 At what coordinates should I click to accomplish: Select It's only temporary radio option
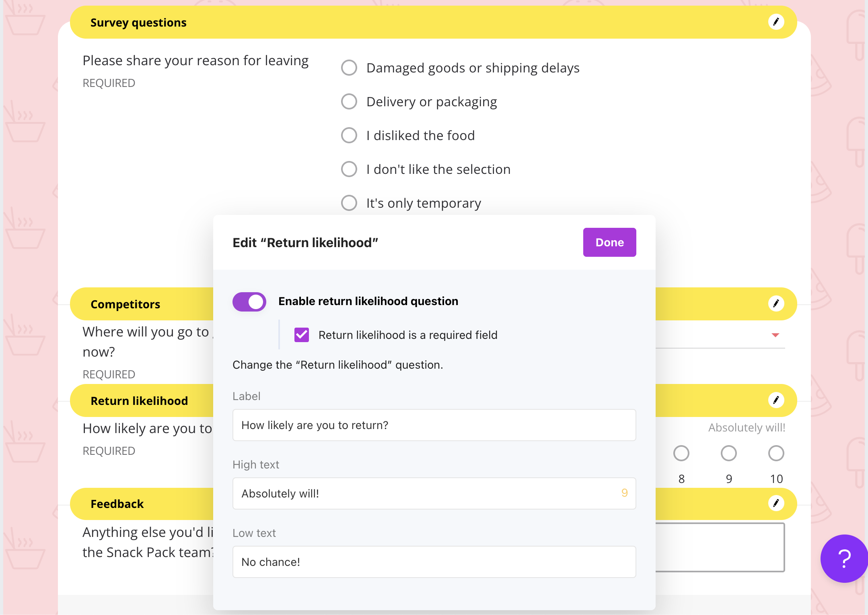click(x=349, y=203)
